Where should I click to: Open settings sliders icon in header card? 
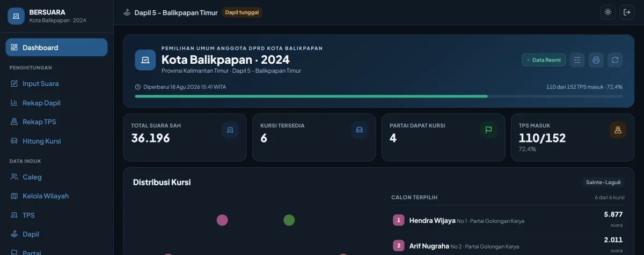(577, 60)
